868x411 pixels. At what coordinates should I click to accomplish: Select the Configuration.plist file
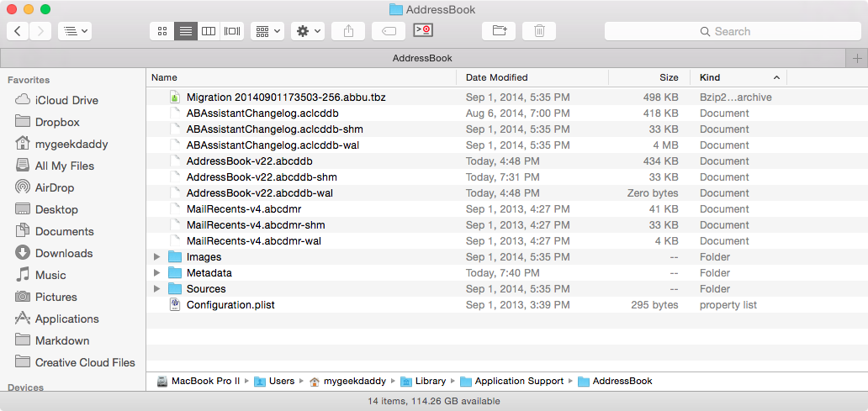[x=506, y=305]
